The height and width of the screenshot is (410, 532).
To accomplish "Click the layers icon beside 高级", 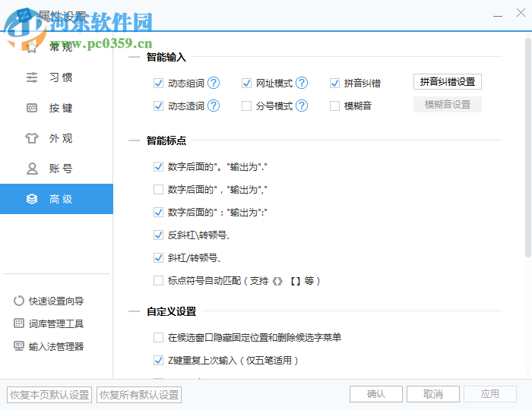I will pos(32,199).
